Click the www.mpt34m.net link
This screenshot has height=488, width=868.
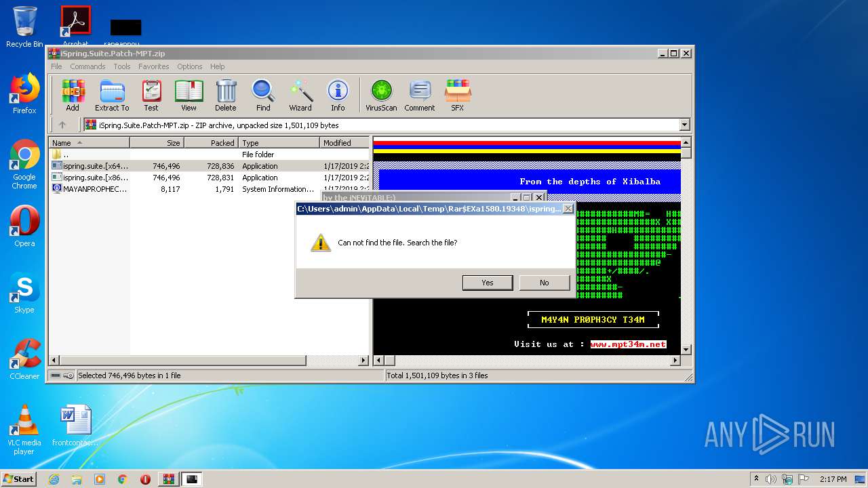(628, 344)
